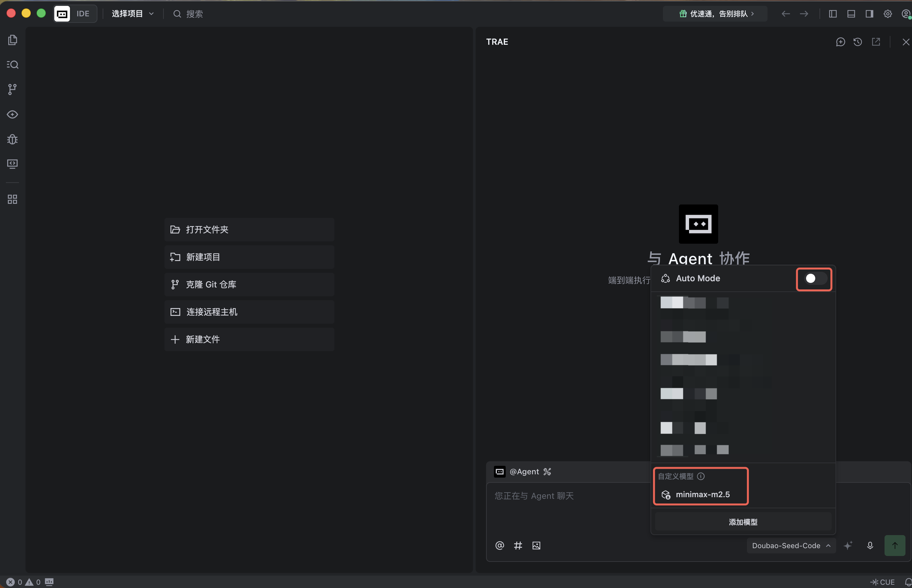Open the user account profile icon
The height and width of the screenshot is (588, 912).
[906, 14]
